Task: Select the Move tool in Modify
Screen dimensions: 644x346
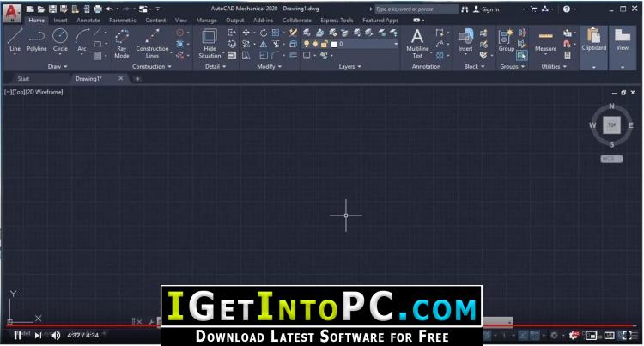Action: click(x=246, y=33)
